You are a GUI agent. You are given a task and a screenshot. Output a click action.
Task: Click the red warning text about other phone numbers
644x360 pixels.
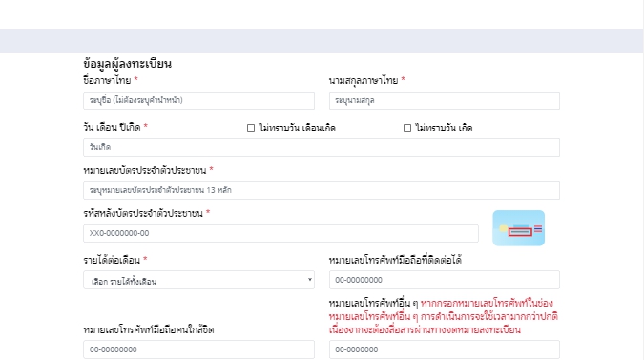click(444, 316)
